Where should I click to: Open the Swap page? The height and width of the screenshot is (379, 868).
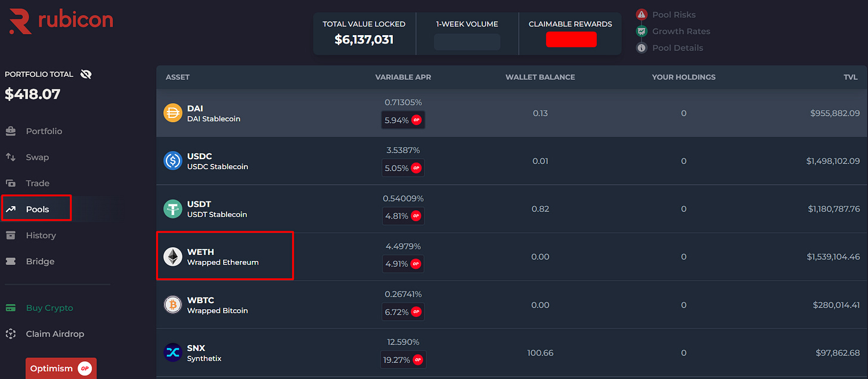pyautogui.click(x=37, y=157)
